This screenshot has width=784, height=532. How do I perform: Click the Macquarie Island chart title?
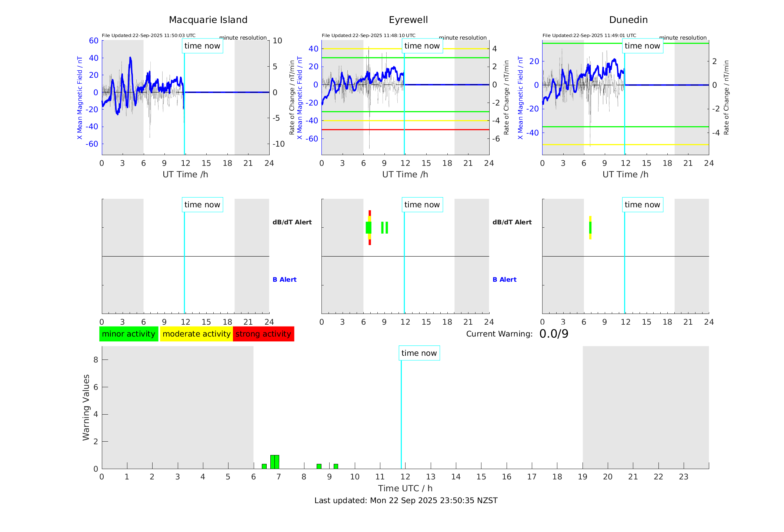[208, 20]
